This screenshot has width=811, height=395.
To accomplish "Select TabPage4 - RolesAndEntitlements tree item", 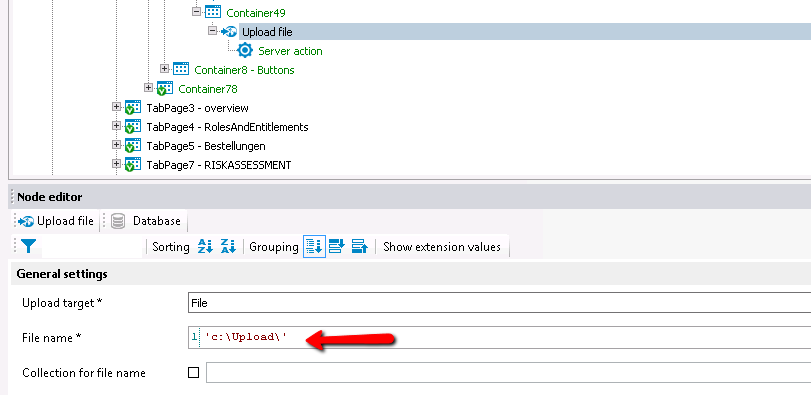I will coord(228,127).
